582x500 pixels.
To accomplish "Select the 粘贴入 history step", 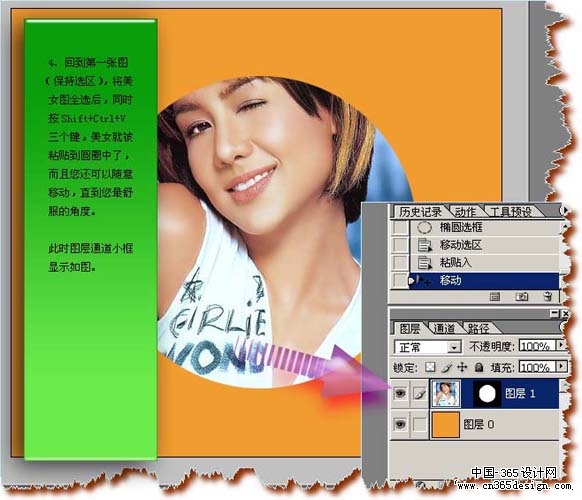I will (485, 262).
